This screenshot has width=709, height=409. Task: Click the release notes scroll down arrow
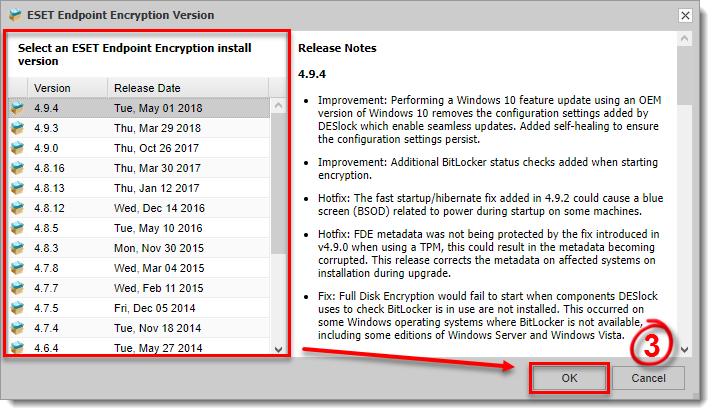tap(685, 349)
